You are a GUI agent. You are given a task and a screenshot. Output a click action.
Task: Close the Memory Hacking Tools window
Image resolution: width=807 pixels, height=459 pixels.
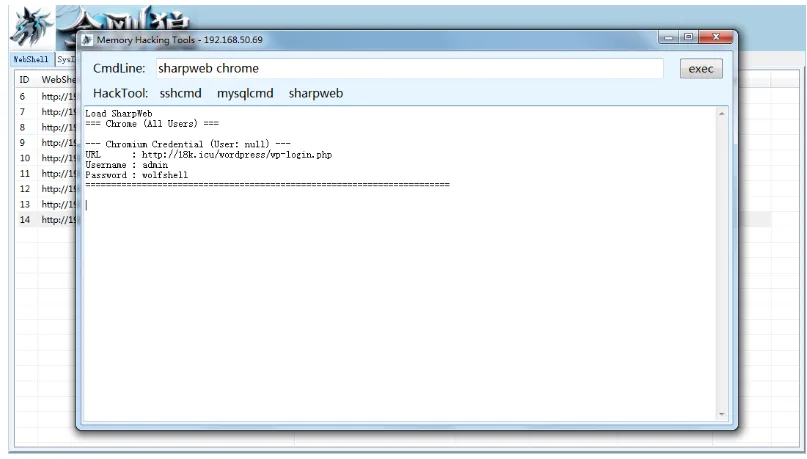716,37
